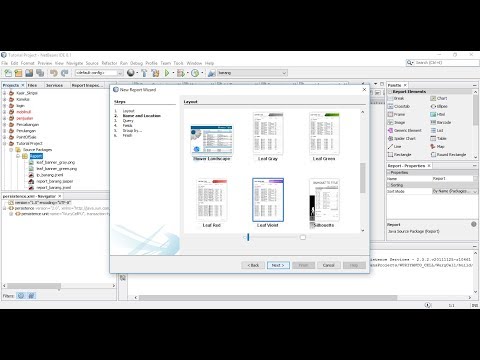This screenshot has width=480, height=360.
Task: Select the Image element in Palette
Action: 396,122
